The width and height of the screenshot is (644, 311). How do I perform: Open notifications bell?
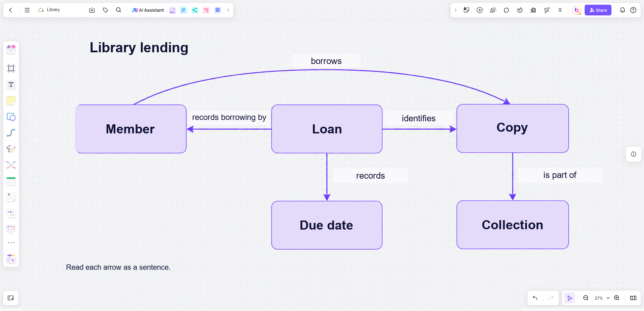623,10
